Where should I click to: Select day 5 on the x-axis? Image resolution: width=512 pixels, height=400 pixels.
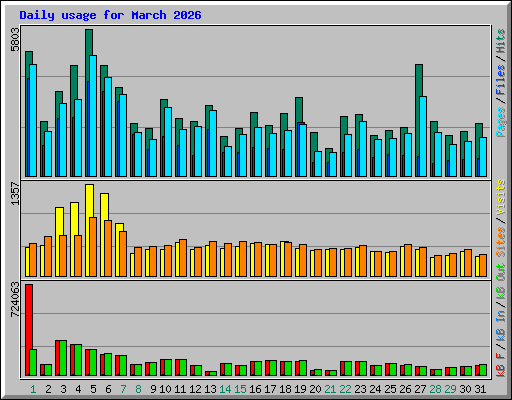(93, 389)
